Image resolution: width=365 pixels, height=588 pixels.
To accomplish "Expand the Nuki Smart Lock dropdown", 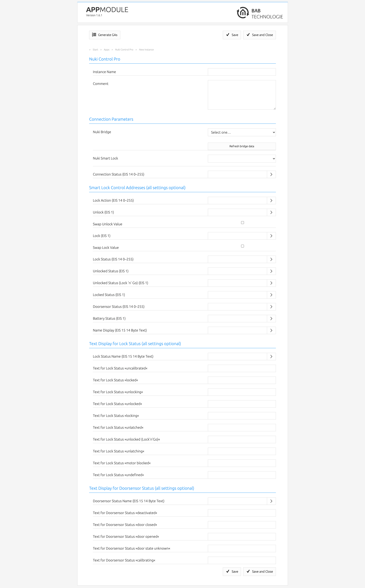I will click(242, 159).
